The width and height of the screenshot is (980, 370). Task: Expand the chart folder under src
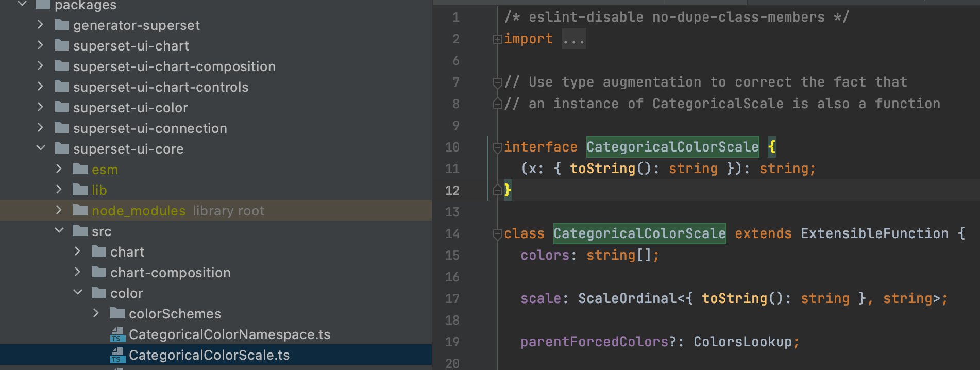(77, 251)
